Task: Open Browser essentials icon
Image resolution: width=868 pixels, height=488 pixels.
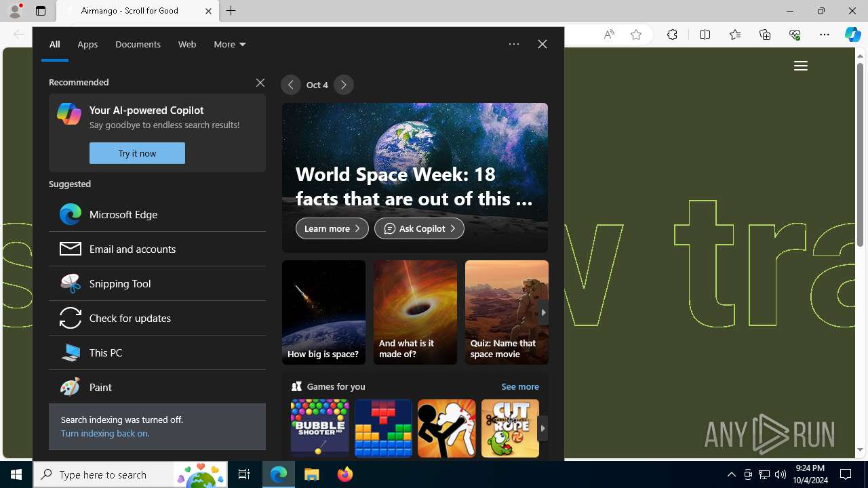Action: [x=795, y=35]
